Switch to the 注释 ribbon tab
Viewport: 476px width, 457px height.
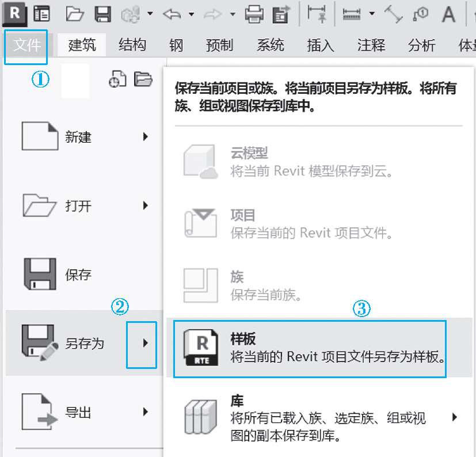(371, 45)
